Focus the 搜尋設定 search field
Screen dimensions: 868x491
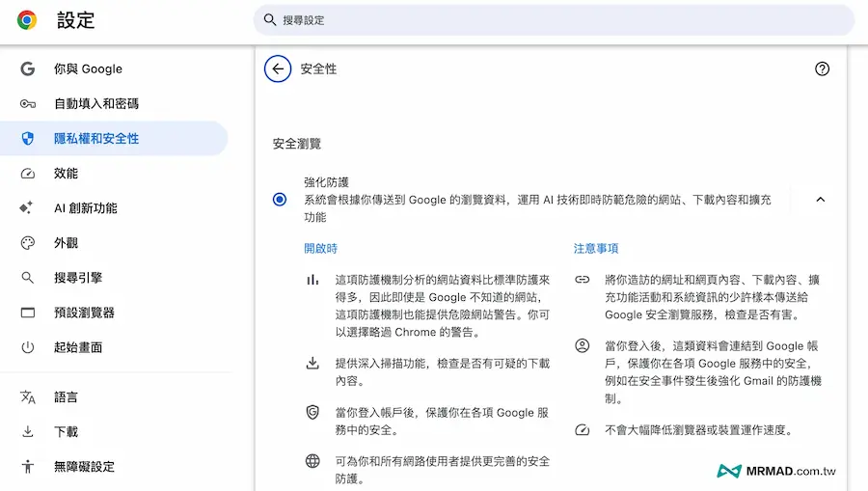[555, 20]
